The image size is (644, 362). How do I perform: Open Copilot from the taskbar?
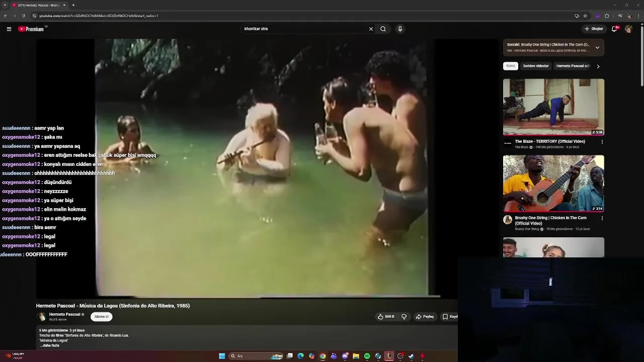(x=311, y=356)
